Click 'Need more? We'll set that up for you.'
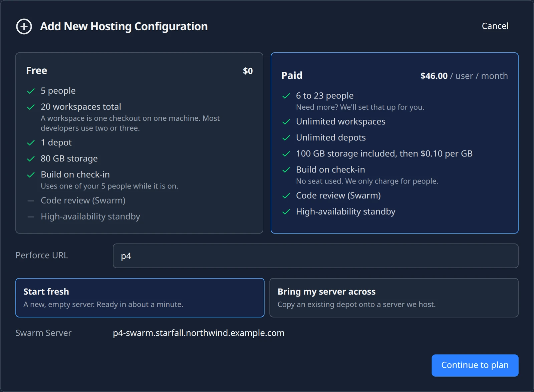The width and height of the screenshot is (534, 392). [360, 107]
